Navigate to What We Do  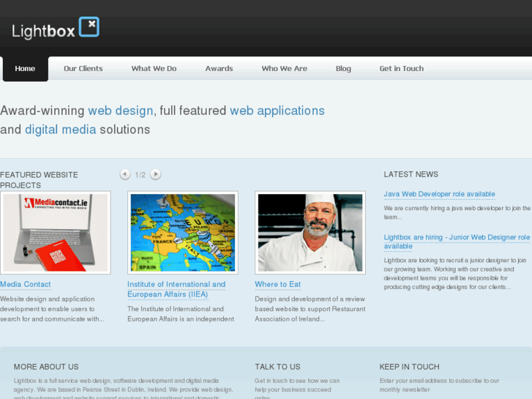click(x=154, y=69)
